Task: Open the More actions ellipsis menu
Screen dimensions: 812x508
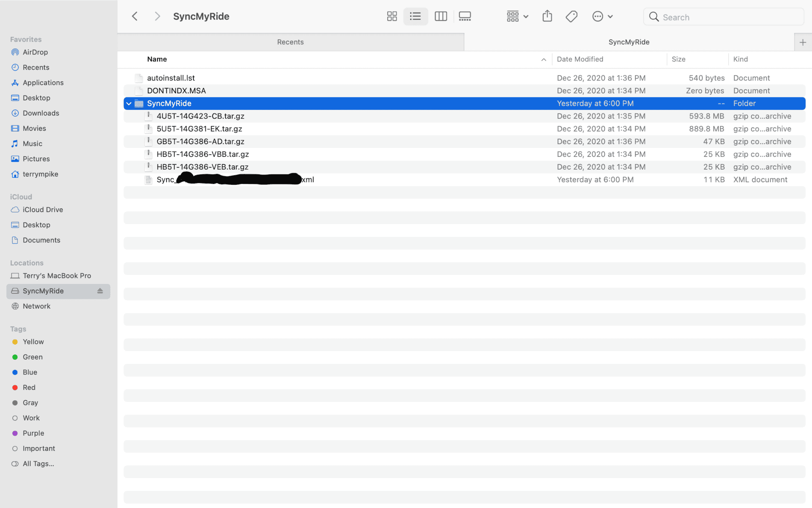Action: click(x=603, y=16)
